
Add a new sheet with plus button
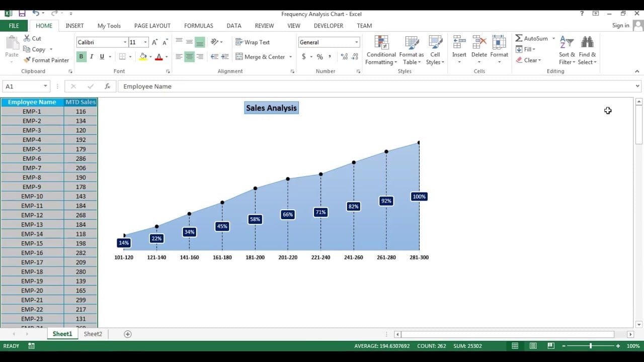tap(128, 334)
